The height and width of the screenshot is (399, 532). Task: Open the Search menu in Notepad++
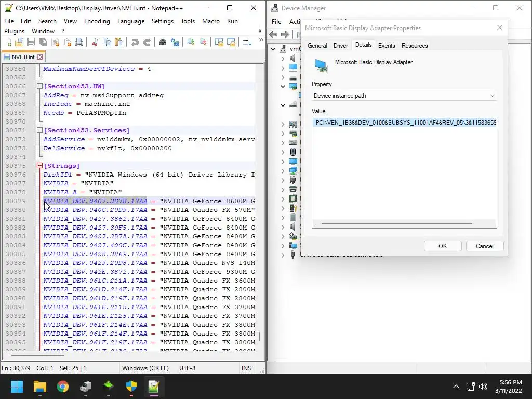pyautogui.click(x=47, y=21)
